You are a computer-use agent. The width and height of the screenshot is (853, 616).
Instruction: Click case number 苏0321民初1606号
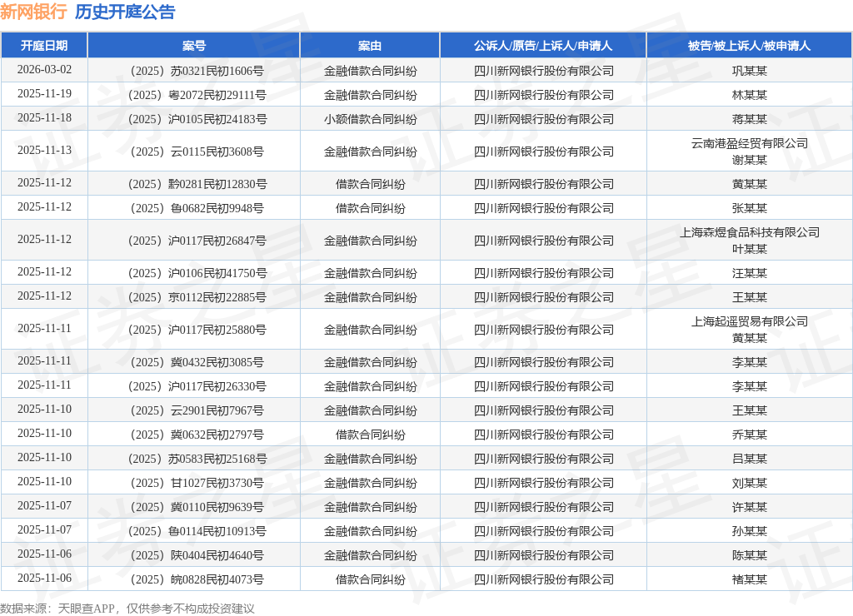(197, 71)
